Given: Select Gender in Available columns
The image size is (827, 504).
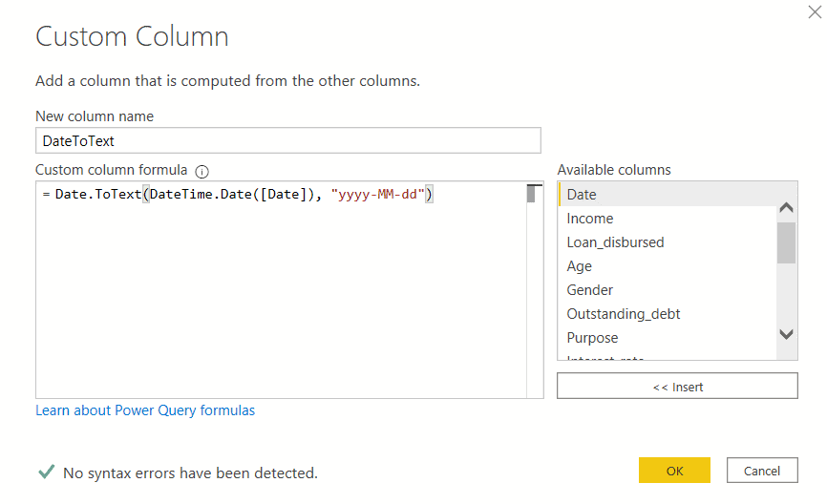Looking at the screenshot, I should 668,290.
